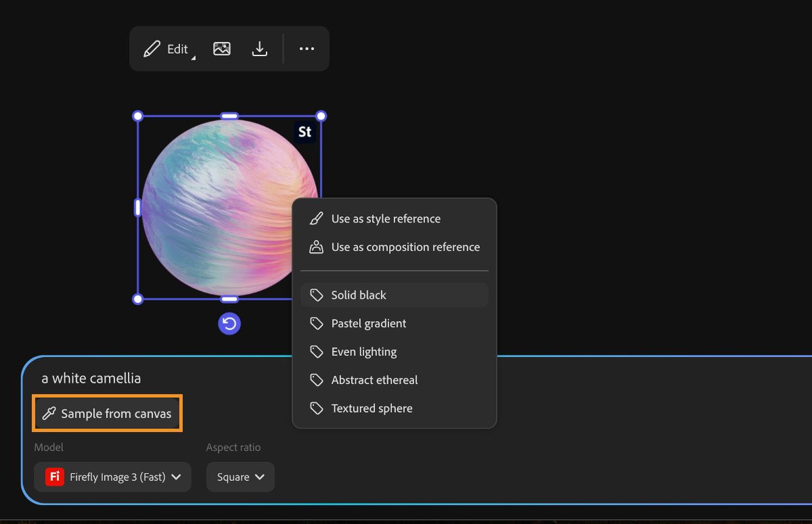Click the brush icon beside Use as style reference
This screenshot has height=524, width=812.
pyautogui.click(x=316, y=219)
